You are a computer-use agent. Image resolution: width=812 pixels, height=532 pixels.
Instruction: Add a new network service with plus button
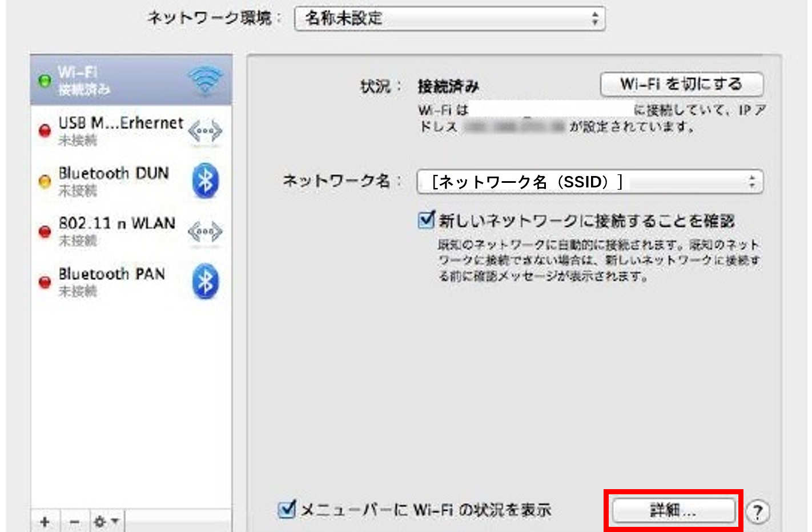click(x=45, y=521)
